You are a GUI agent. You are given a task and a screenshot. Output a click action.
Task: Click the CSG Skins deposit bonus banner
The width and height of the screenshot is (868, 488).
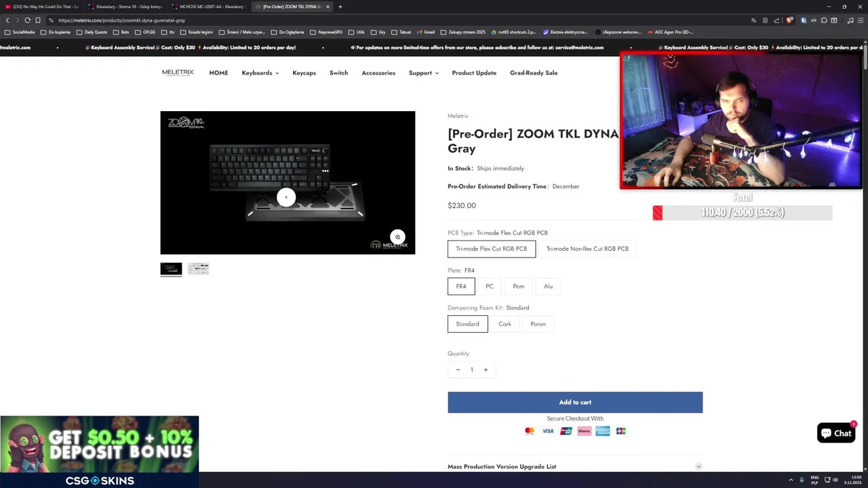100,451
